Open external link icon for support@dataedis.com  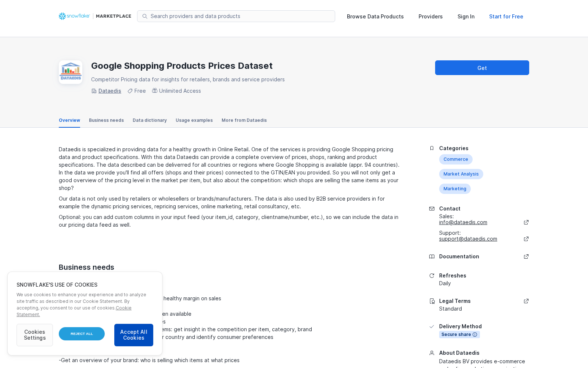click(x=526, y=239)
